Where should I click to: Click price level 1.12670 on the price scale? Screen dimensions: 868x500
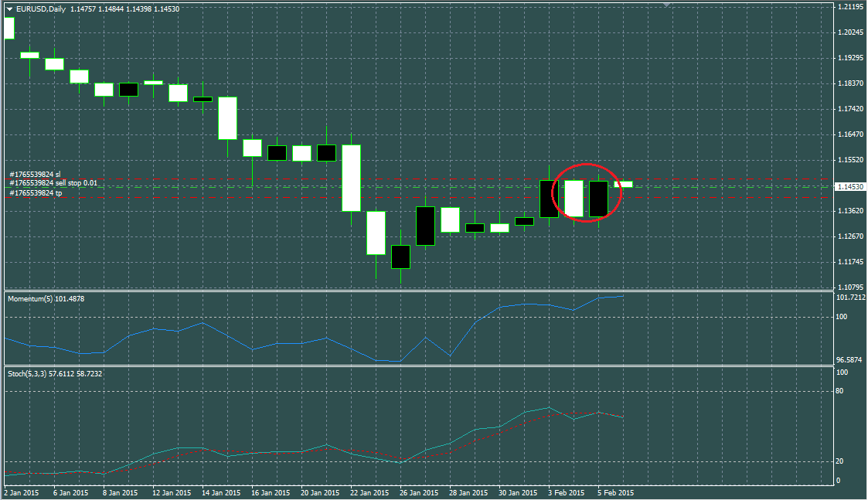(851, 236)
